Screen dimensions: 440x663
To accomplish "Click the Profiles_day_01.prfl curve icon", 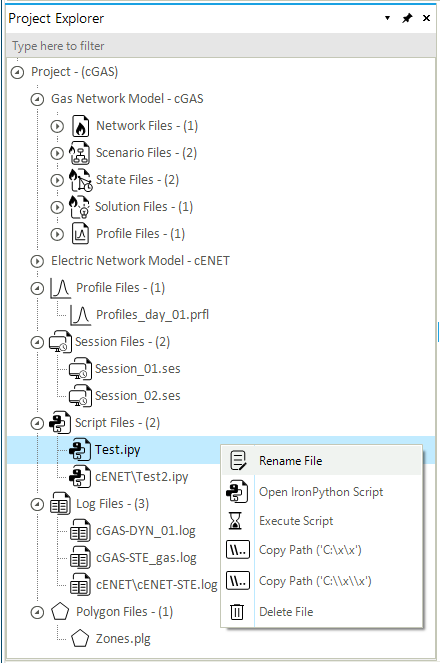I will coord(80,315).
